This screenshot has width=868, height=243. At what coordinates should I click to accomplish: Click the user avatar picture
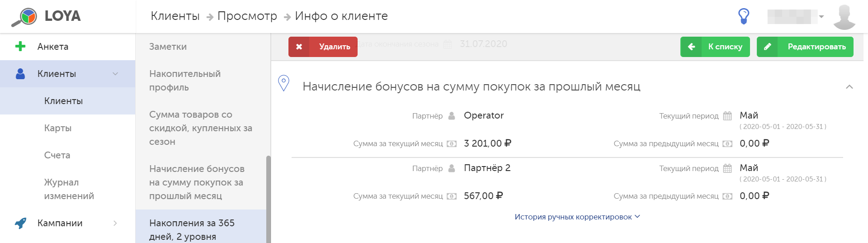point(844,17)
